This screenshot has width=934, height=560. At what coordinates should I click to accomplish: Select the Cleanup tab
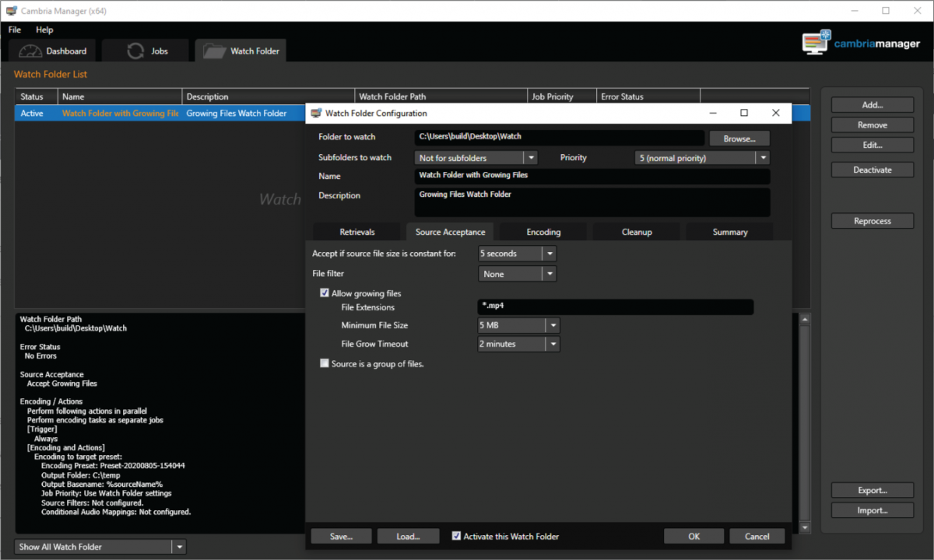tap(637, 232)
